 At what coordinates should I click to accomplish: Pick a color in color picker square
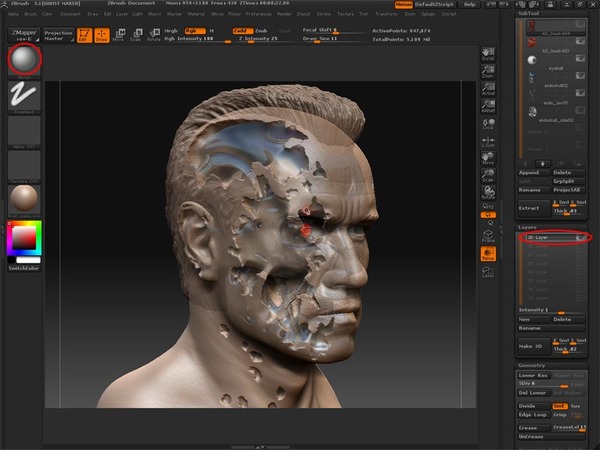point(23,238)
